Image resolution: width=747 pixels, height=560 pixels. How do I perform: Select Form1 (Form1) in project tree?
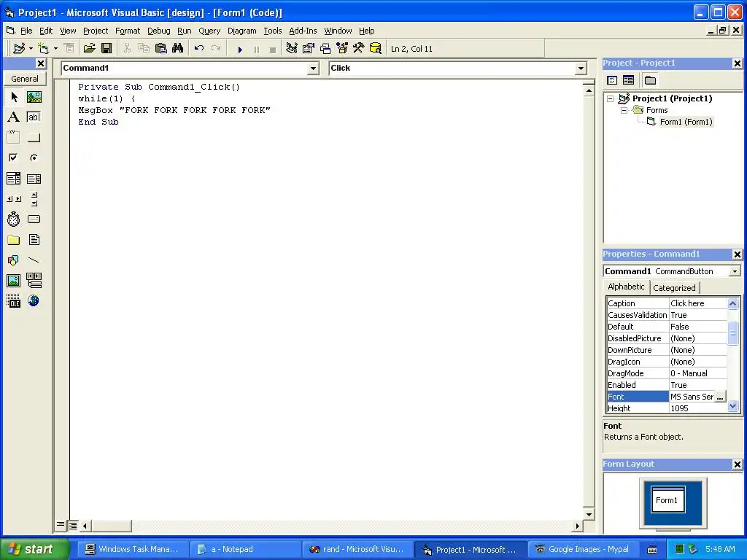686,122
